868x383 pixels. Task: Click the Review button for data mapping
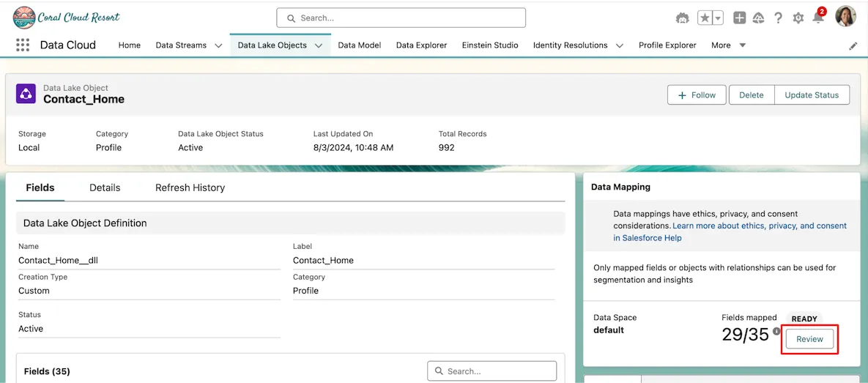(x=809, y=339)
